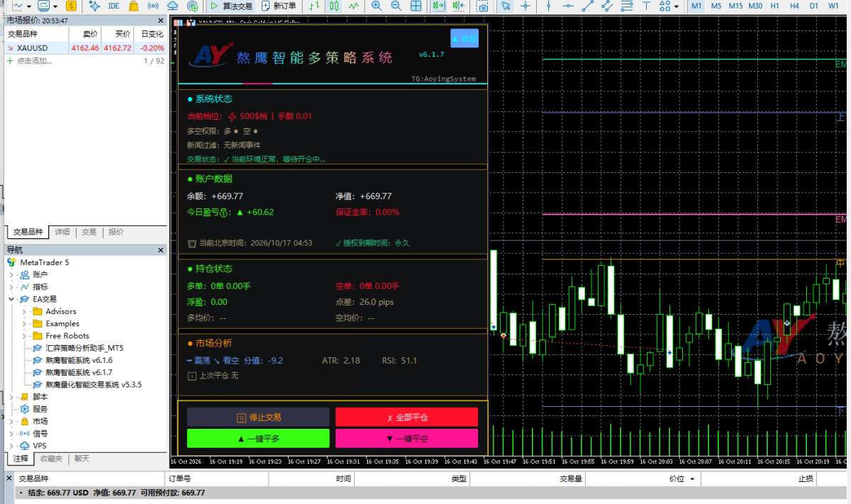Switch to the H1 timeframe

pyautogui.click(x=775, y=6)
